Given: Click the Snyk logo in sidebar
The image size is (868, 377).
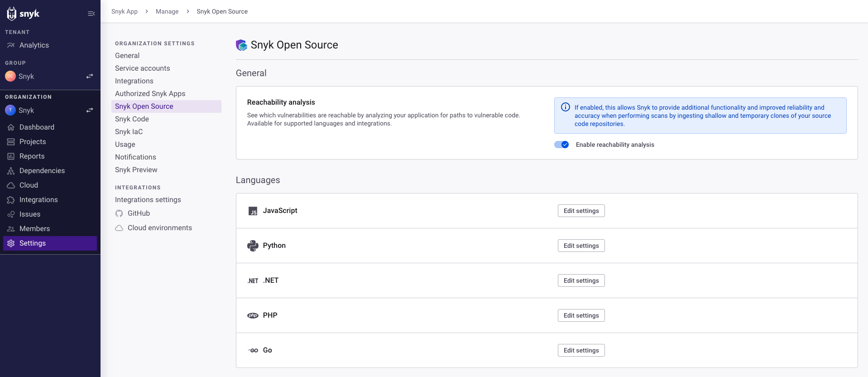Looking at the screenshot, I should click(x=23, y=14).
